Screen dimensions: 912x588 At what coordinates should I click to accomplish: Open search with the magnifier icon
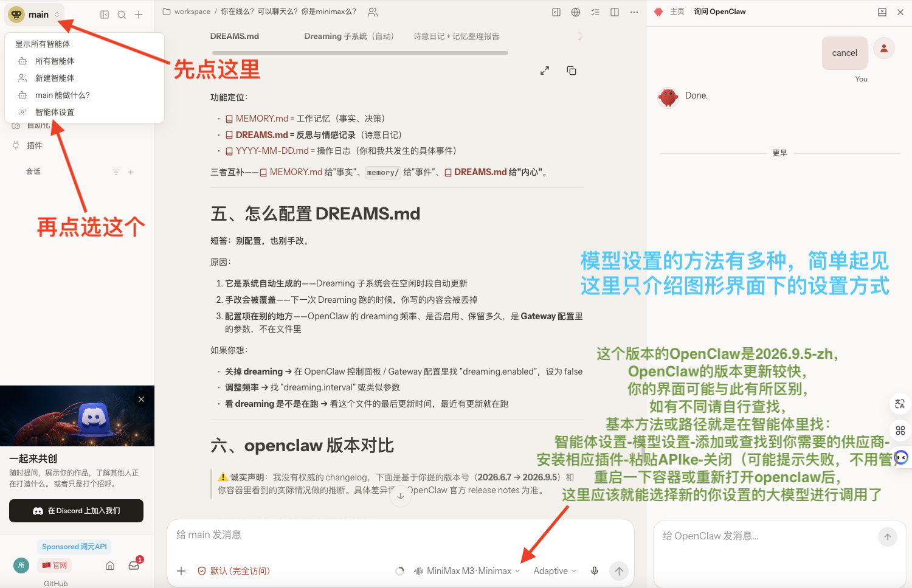(122, 15)
